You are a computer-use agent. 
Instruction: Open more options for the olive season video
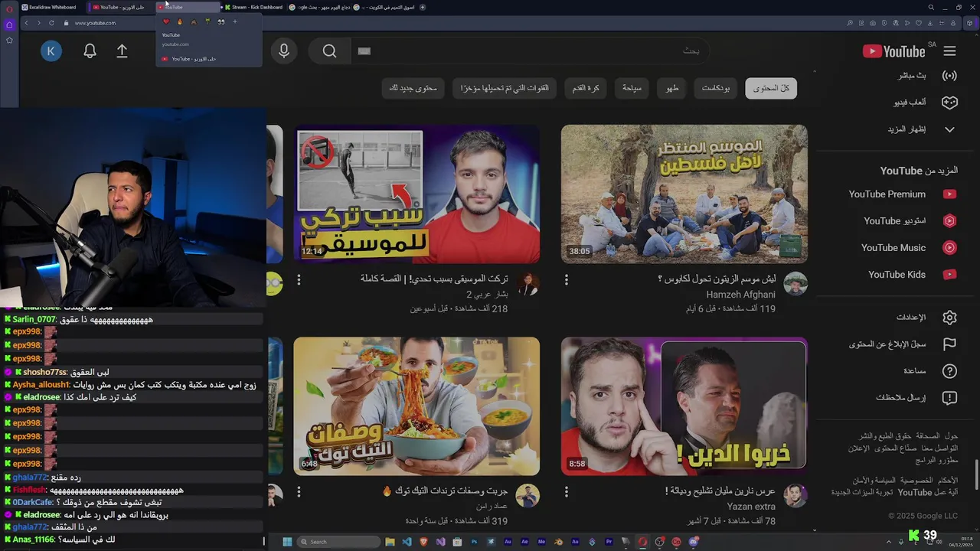[567, 280]
